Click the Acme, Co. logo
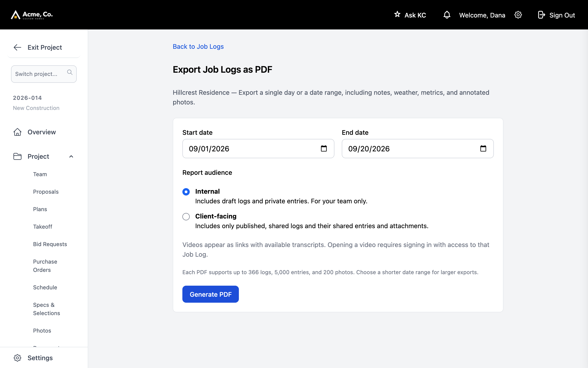Screen dimensions: 588x368 point(32,14)
